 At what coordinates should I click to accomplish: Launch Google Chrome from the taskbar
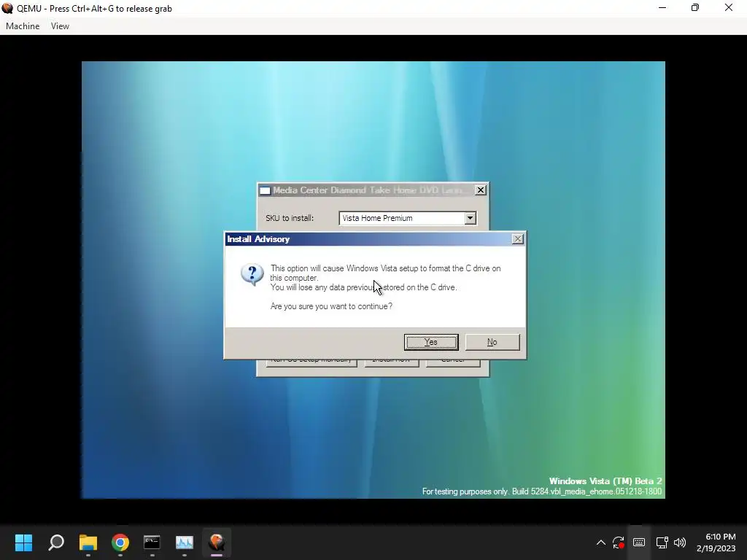pyautogui.click(x=120, y=542)
